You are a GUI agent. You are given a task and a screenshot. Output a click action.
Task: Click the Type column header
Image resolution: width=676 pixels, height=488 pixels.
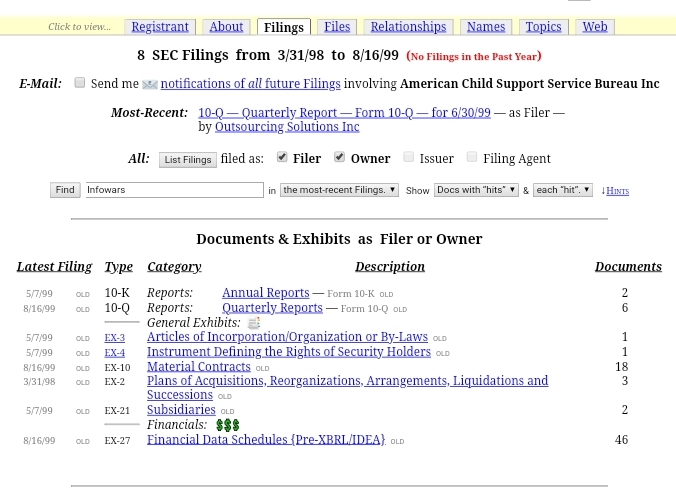(119, 267)
